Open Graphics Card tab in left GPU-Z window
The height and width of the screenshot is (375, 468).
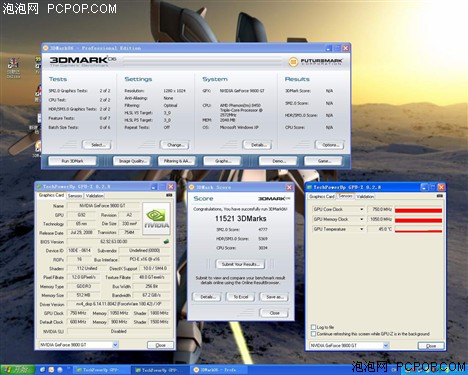51,195
